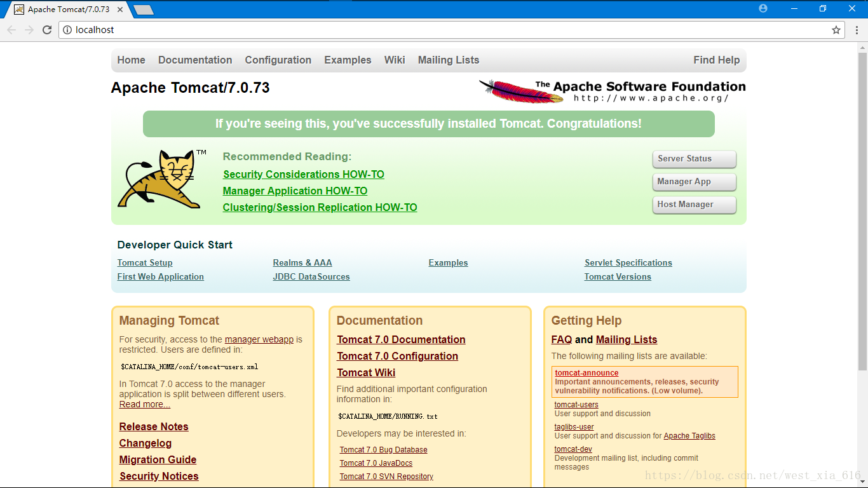Open Configuration in navigation bar
868x488 pixels.
278,60
